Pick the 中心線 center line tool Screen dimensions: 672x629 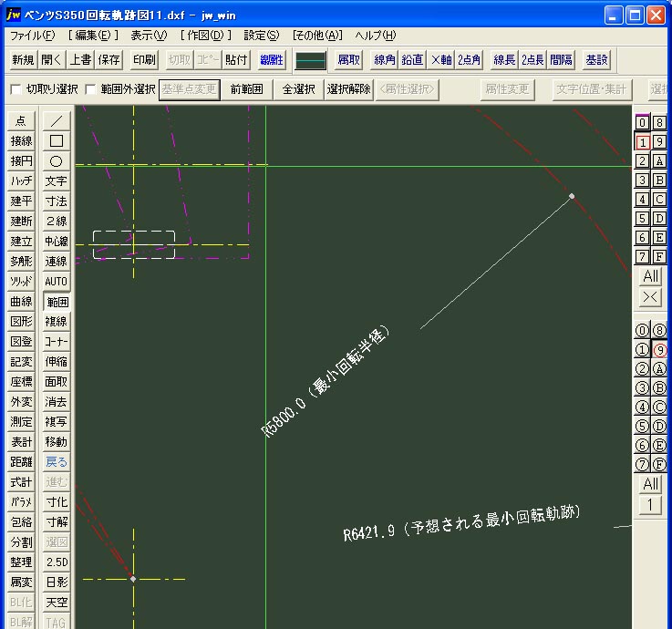click(x=57, y=242)
